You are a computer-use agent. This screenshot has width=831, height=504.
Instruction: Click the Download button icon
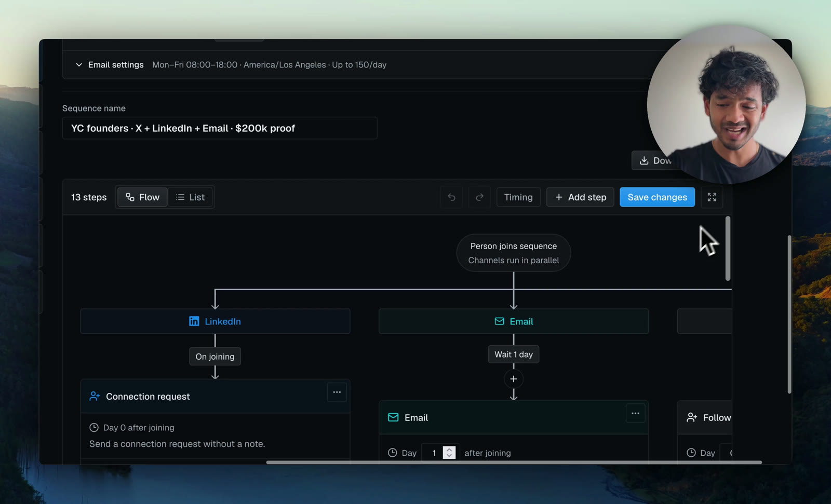(644, 161)
